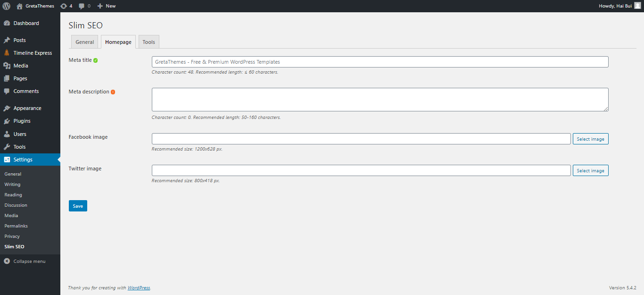Screen dimensions: 644x295
Task: Select Permalinks in the Settings submenu
Action: pyautogui.click(x=16, y=226)
